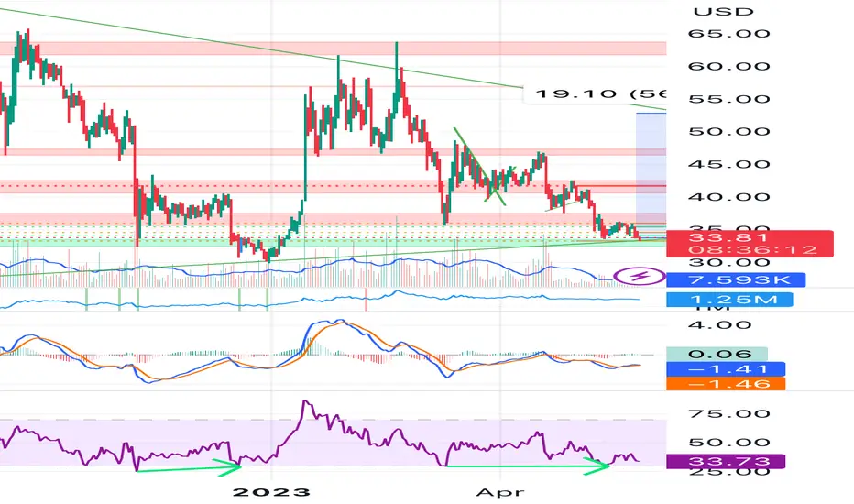Click 60.00 on the price scale

728,67
